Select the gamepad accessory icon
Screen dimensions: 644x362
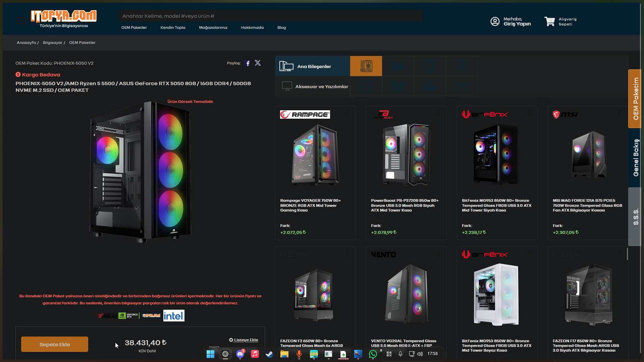[x=462, y=86]
